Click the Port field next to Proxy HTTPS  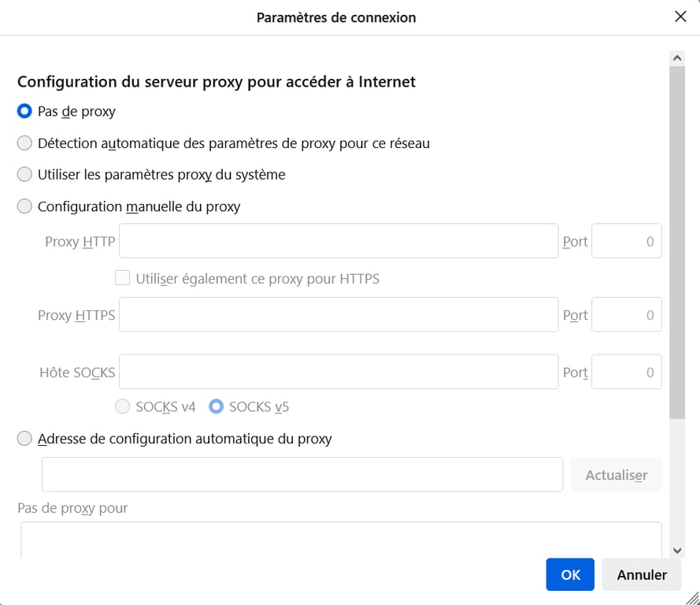point(626,314)
